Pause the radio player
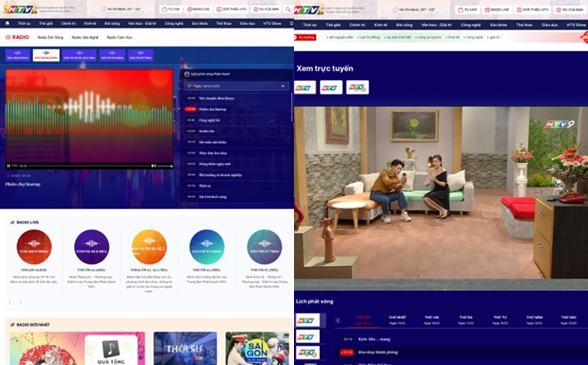Screen dimensions: 588x365 tap(9, 166)
